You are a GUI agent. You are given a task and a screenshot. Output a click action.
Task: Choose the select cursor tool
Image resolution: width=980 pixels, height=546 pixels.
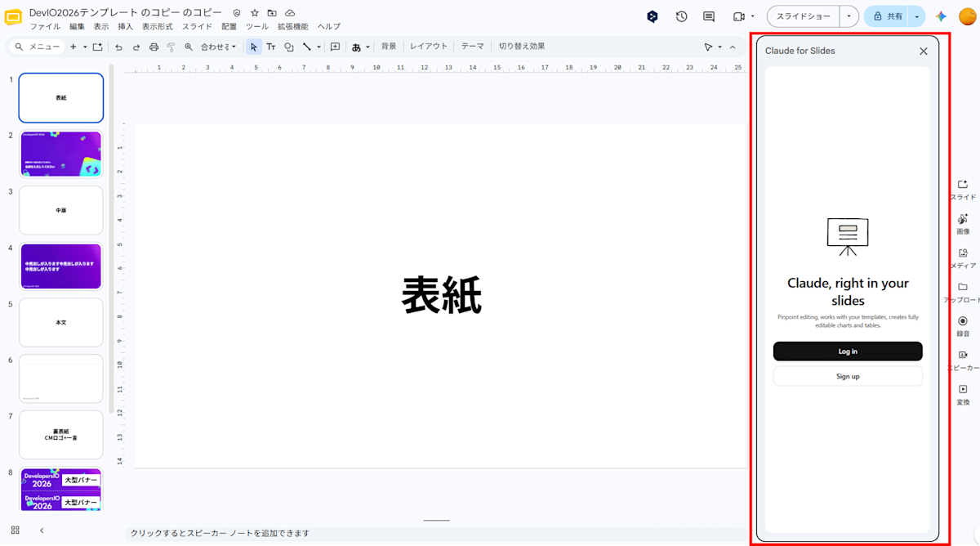coord(254,47)
